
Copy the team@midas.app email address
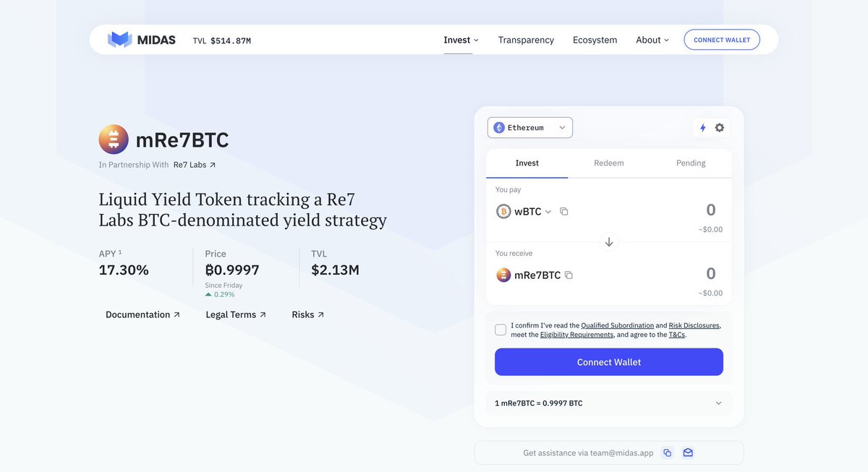point(668,453)
